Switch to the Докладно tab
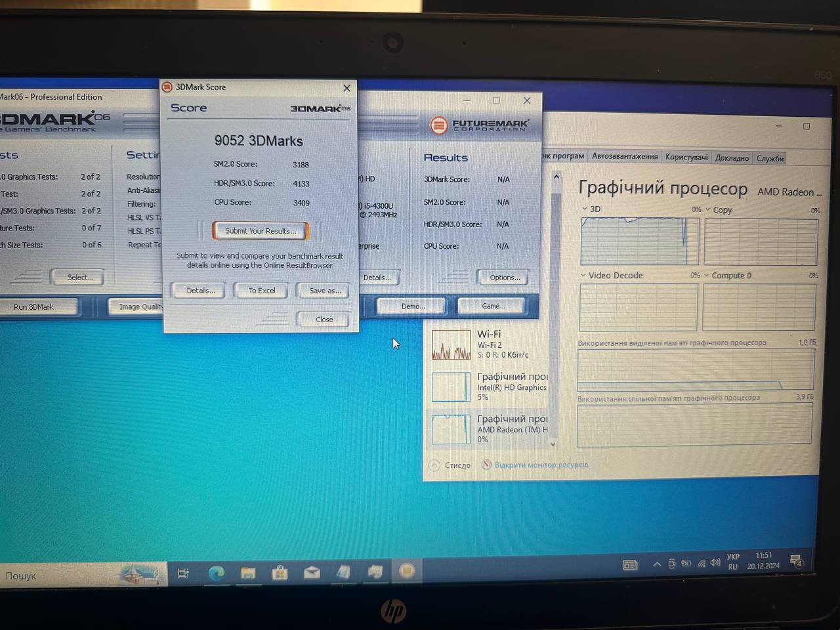840x630 pixels. point(732,158)
